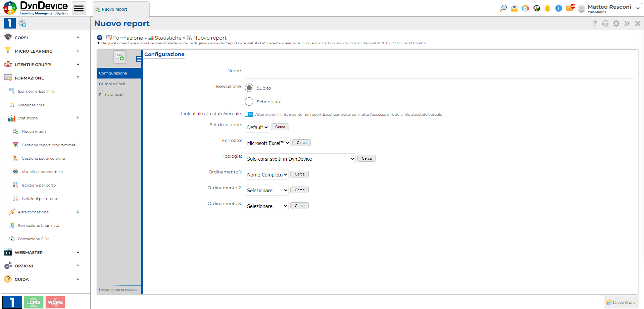Open the Gruppi e Corsi section
The width and height of the screenshot is (644, 309).
click(112, 84)
